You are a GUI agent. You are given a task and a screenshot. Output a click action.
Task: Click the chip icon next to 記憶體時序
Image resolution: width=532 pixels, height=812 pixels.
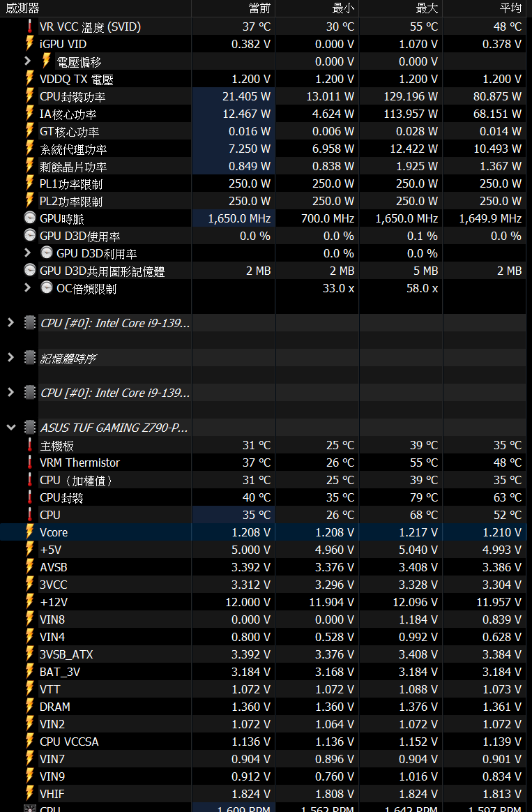click(30, 358)
